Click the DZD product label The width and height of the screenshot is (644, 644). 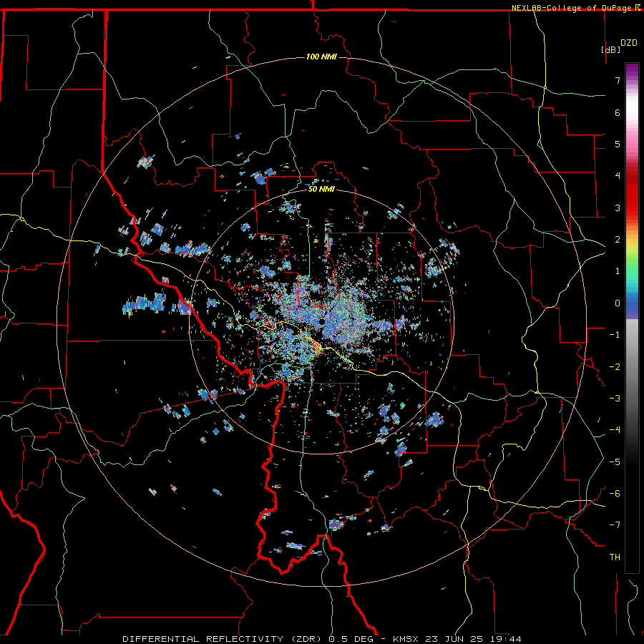click(629, 43)
